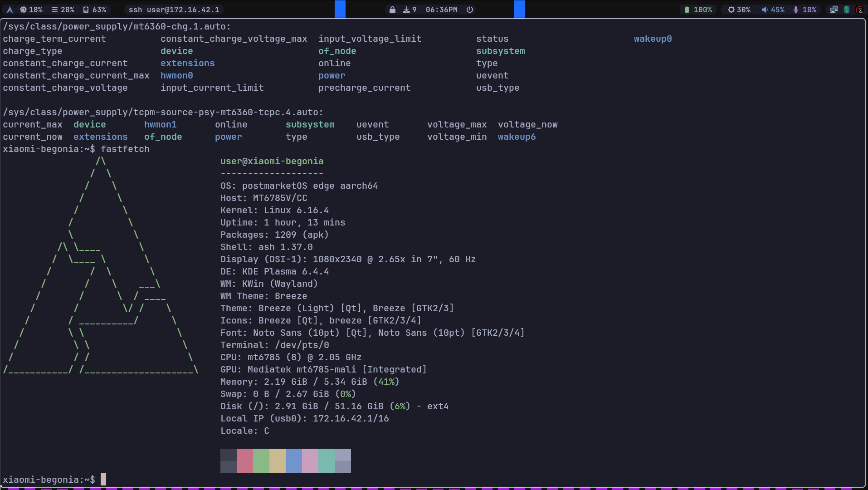Click 'DE: KDE Plasma 6.4.4' line
868x490 pixels.
click(x=275, y=271)
